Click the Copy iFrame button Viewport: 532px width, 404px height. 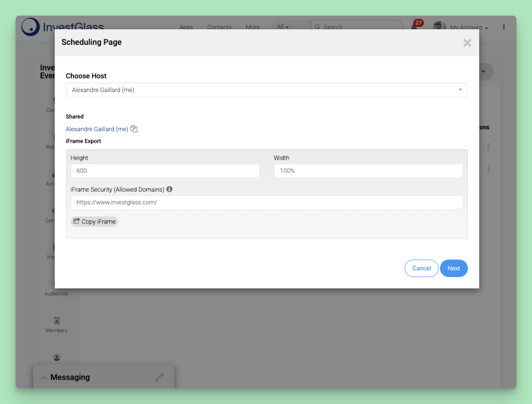[x=94, y=221]
